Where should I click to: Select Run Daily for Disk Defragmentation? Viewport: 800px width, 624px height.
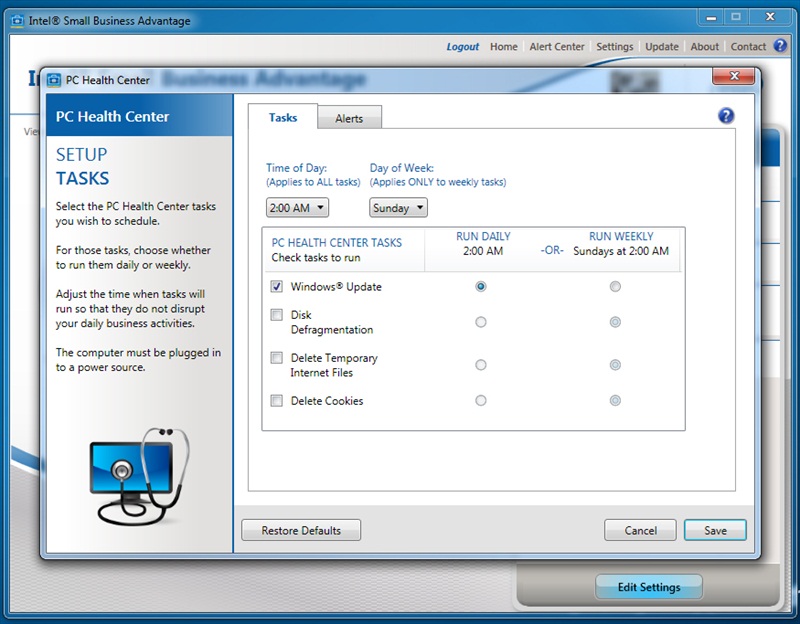(481, 322)
